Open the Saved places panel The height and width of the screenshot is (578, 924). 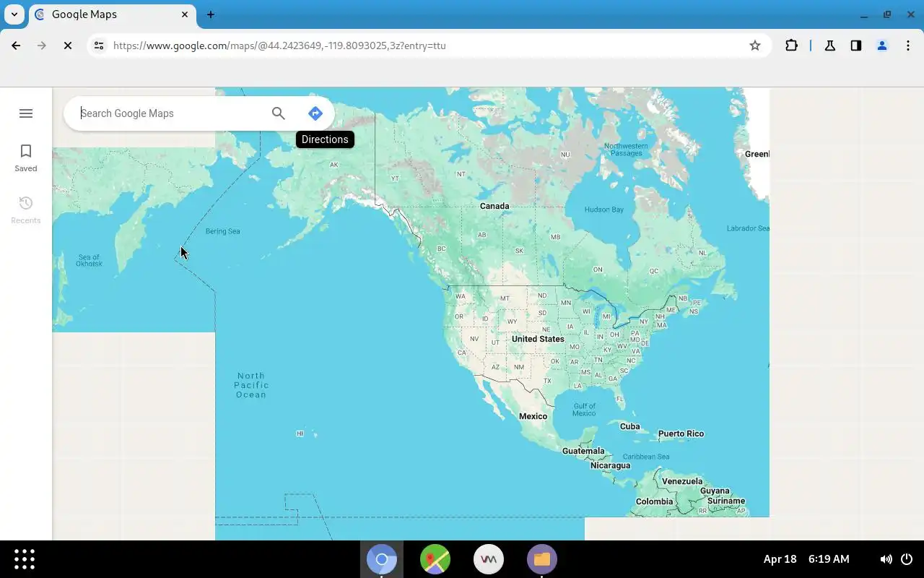point(26,158)
